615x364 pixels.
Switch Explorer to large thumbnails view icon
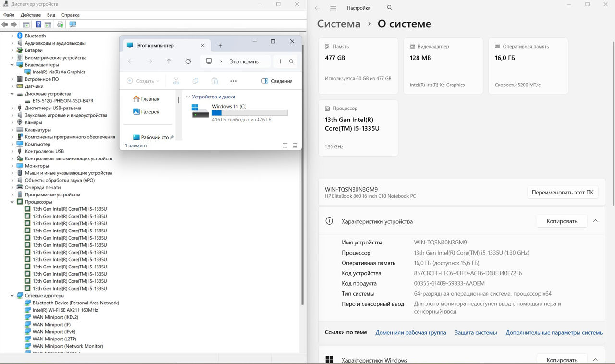click(x=295, y=146)
